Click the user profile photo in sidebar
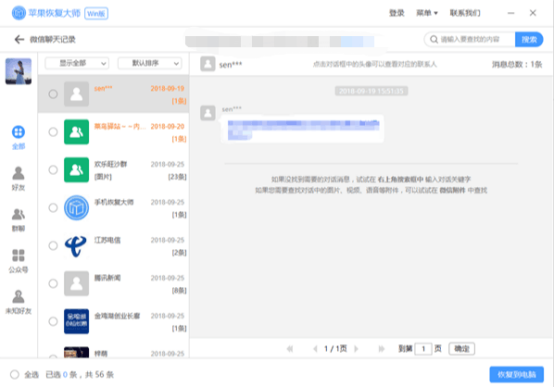The width and height of the screenshot is (554, 387). tap(18, 71)
